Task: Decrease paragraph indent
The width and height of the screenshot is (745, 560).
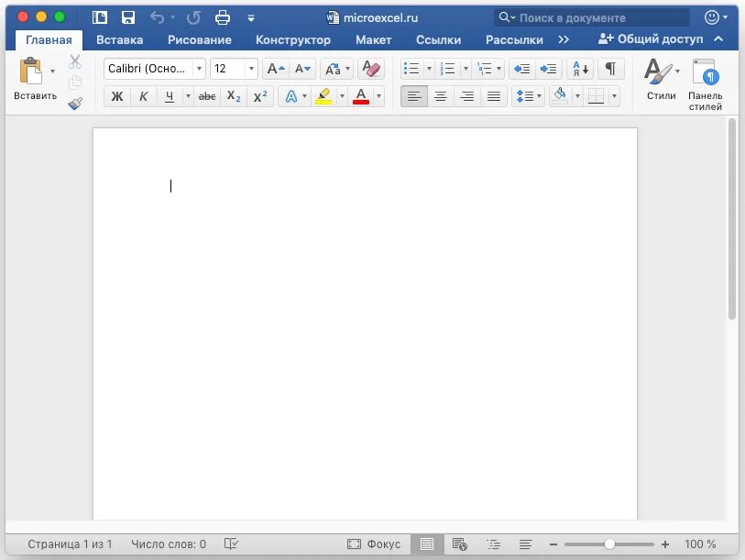Action: (x=521, y=69)
